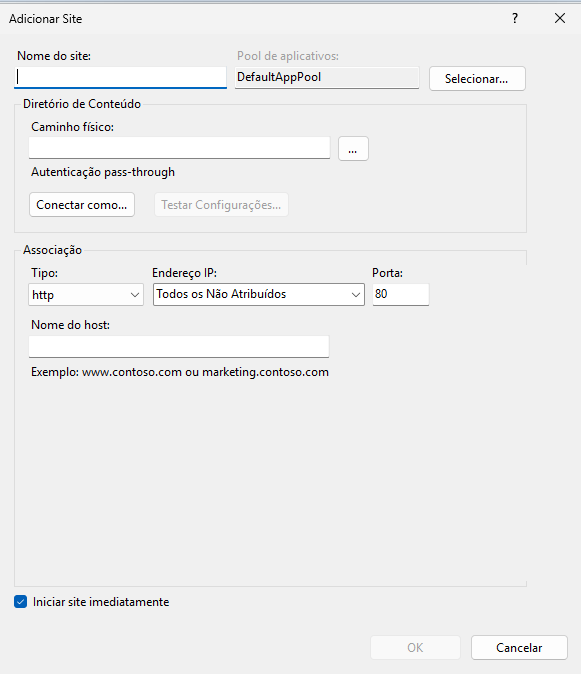Click the Endereço IP label

point(184,273)
